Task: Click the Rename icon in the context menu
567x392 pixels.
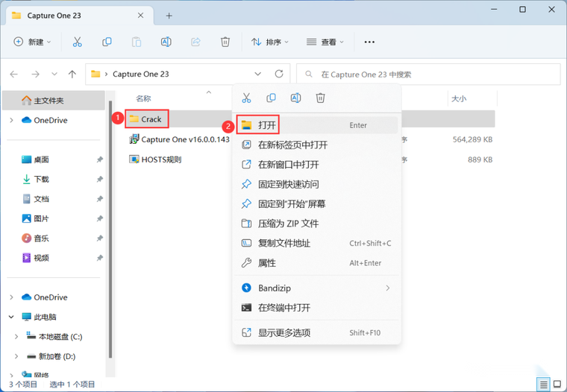Action: tap(295, 98)
